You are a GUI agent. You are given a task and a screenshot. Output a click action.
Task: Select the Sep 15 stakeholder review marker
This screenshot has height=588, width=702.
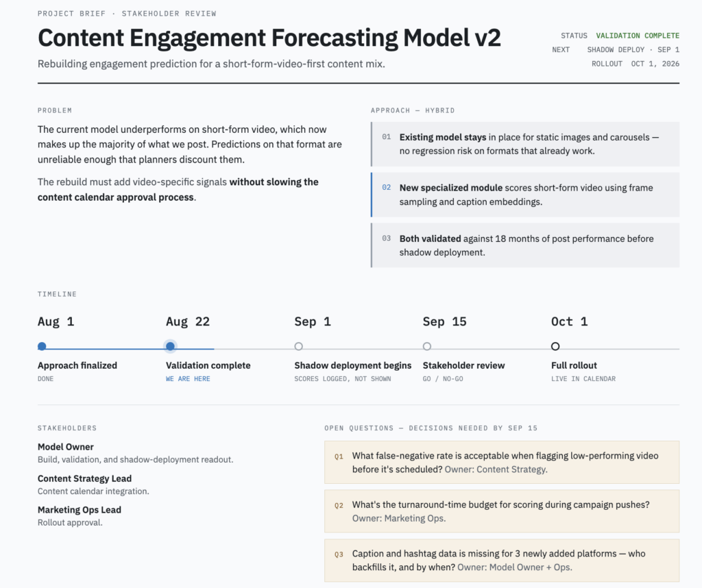(427, 346)
